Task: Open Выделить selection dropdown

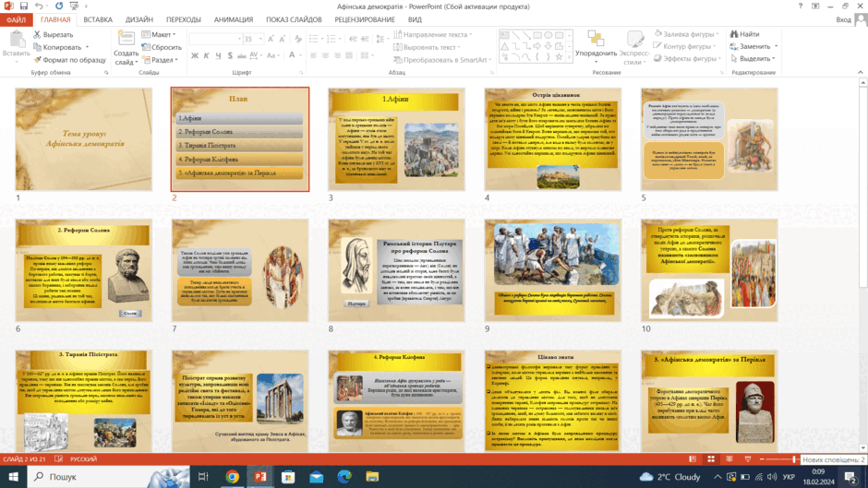Action: coord(753,58)
